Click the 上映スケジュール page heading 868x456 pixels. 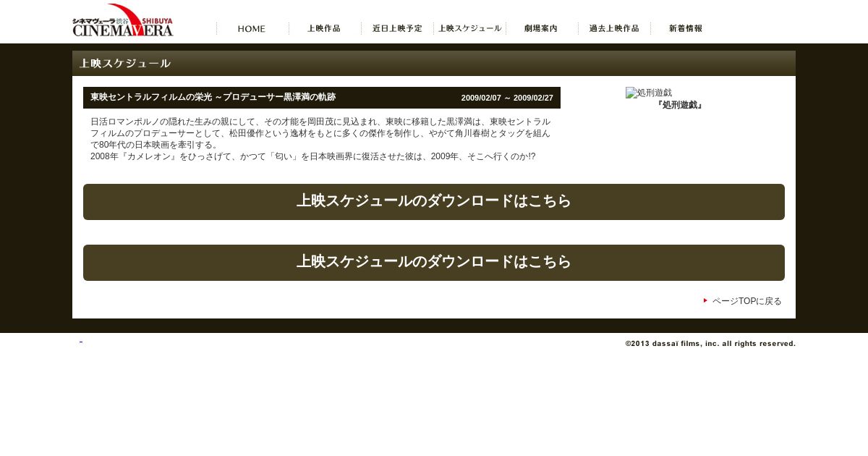125,64
